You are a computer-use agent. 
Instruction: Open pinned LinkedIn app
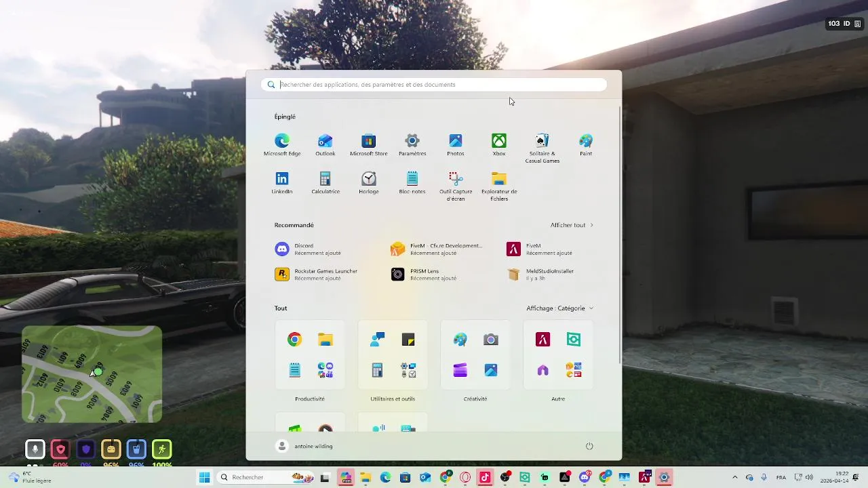(x=282, y=183)
